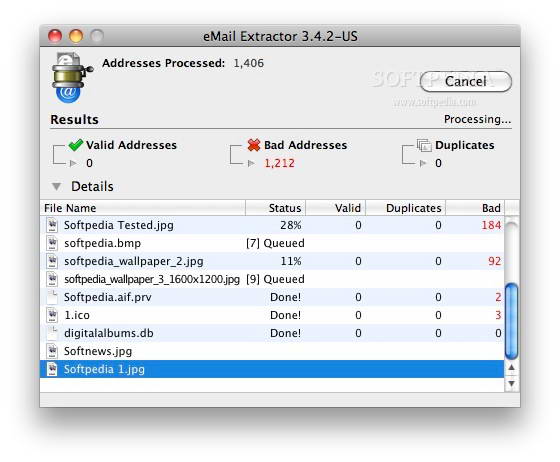
Task: Click the bad count 184
Action: 491,225
